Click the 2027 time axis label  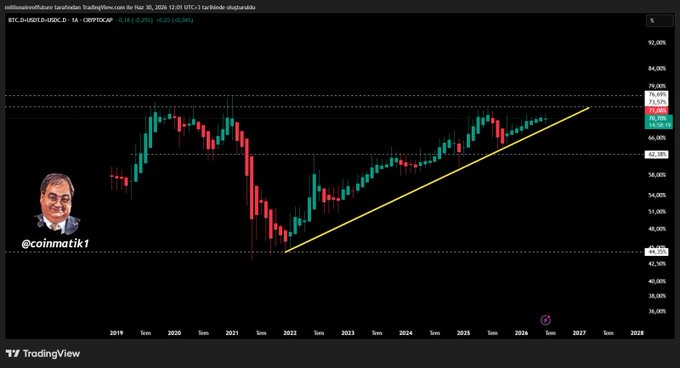(x=579, y=333)
